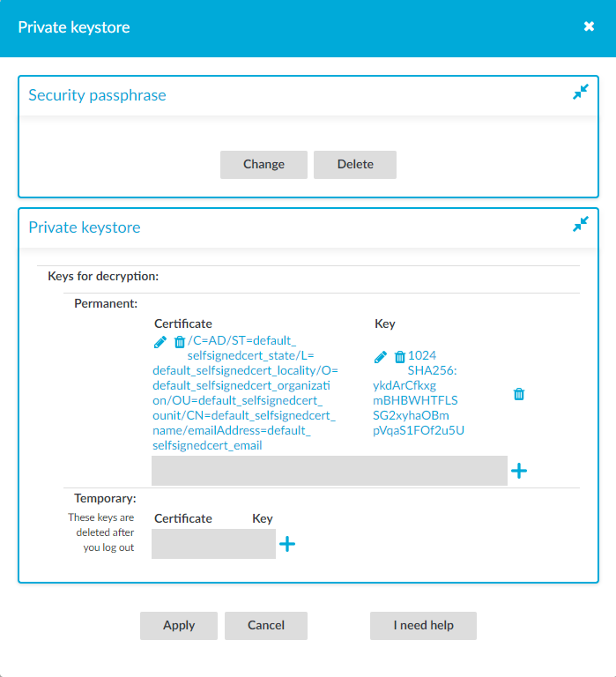Open the SHA256 key fingerprint link

pyautogui.click(x=419, y=393)
